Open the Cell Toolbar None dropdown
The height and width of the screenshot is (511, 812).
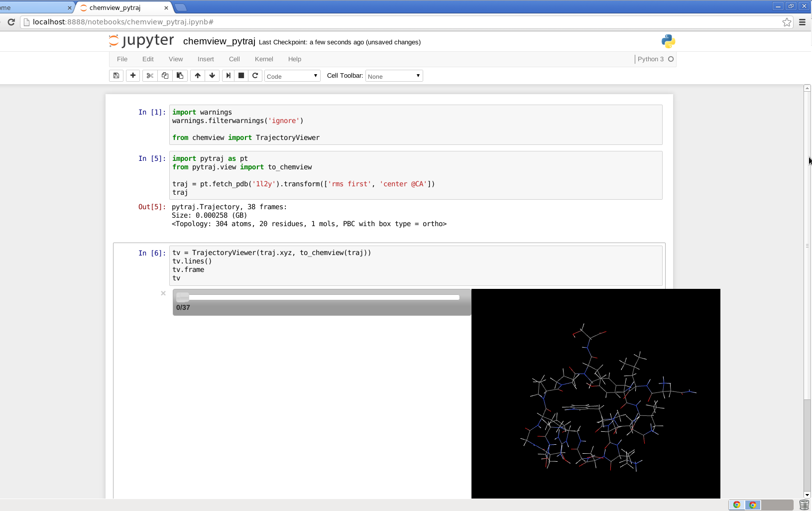click(393, 75)
